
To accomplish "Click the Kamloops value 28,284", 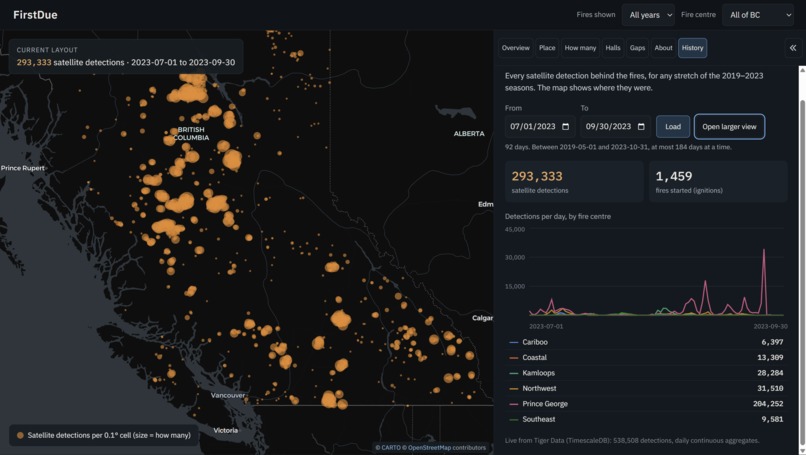I will pyautogui.click(x=770, y=373).
